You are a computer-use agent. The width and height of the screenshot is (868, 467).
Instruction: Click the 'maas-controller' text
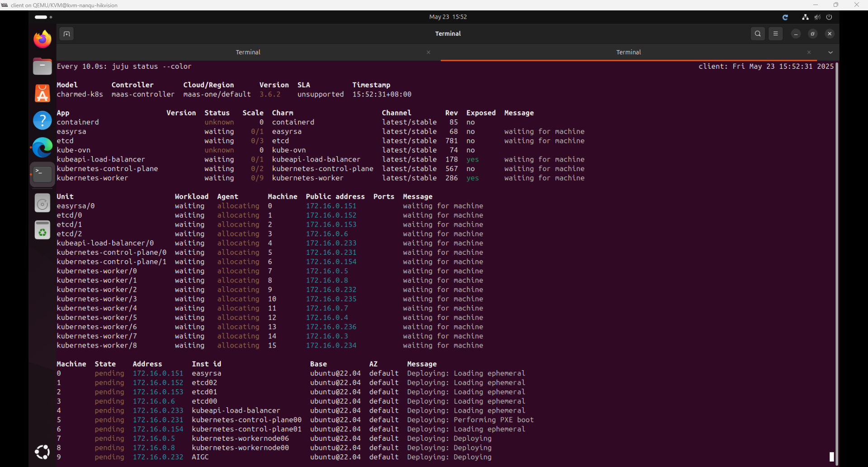coord(143,94)
